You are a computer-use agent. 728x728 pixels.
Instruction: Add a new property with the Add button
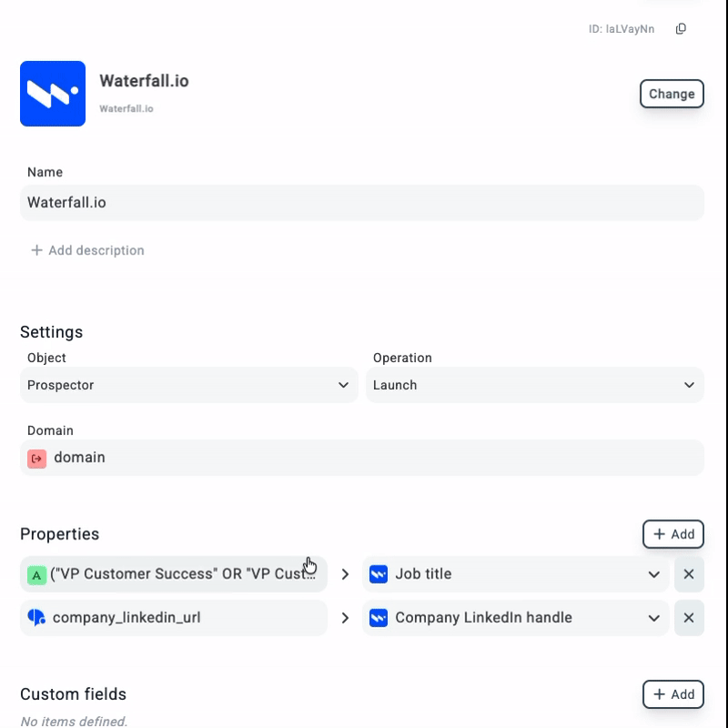(x=673, y=534)
